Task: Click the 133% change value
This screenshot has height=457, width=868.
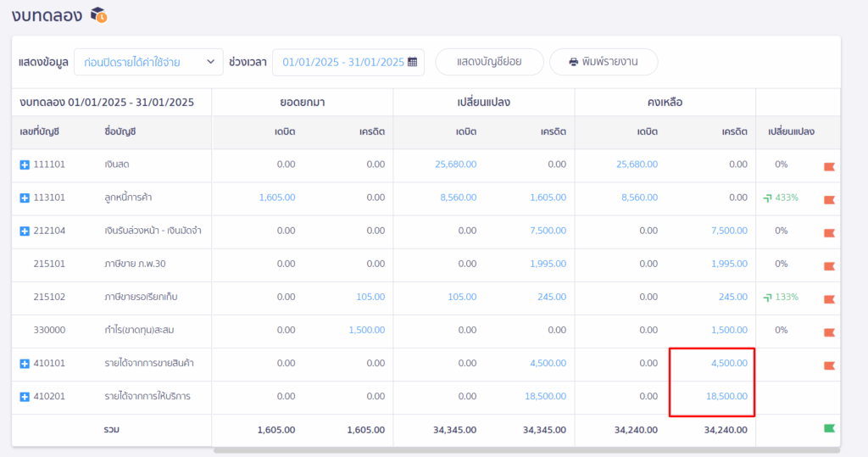Action: [787, 297]
